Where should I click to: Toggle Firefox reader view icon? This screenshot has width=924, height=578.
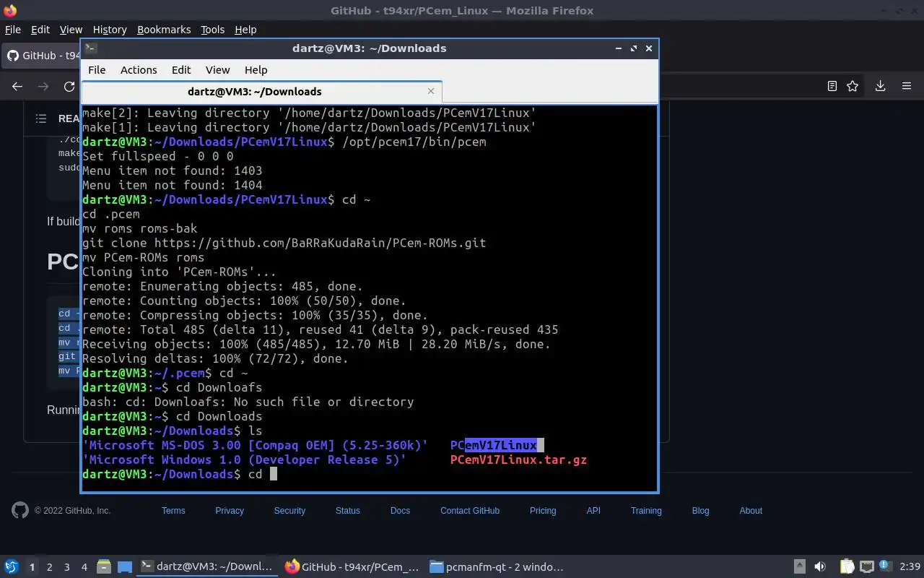coord(832,86)
